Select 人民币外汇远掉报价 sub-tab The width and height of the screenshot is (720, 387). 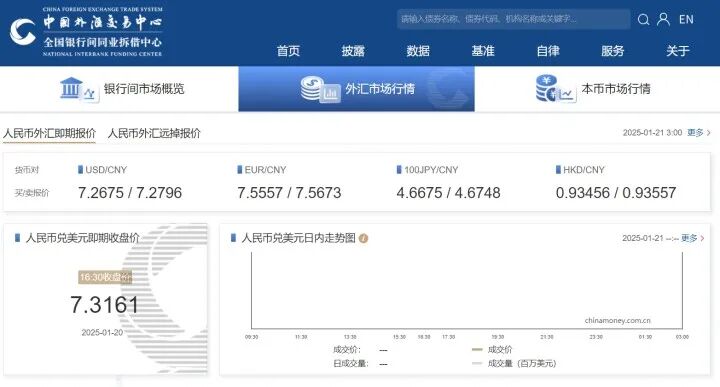pyautogui.click(x=154, y=133)
